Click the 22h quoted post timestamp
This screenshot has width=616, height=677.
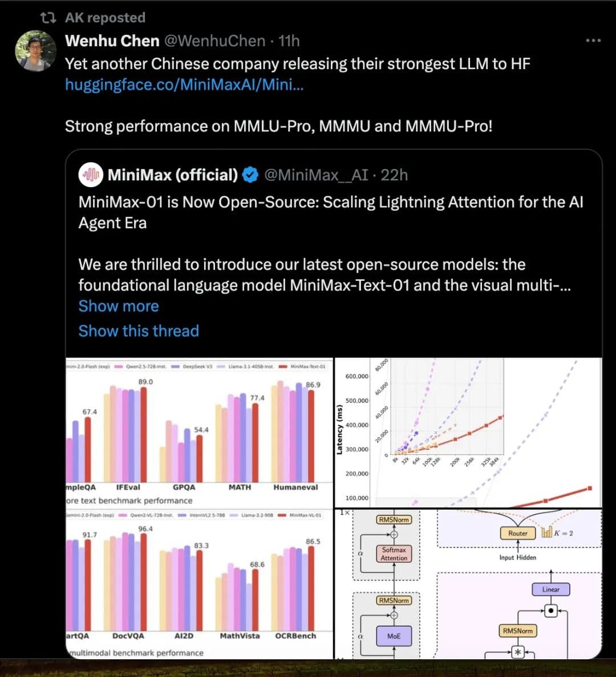coord(394,175)
